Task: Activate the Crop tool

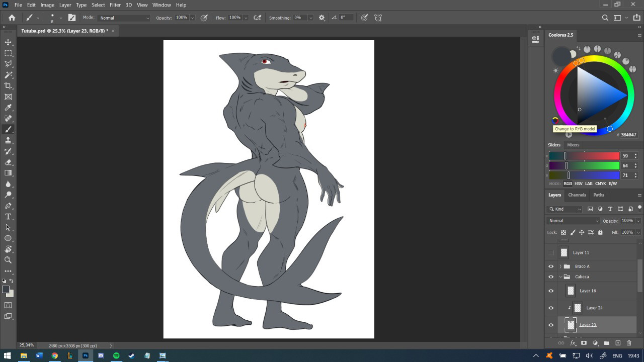Action: (8, 85)
